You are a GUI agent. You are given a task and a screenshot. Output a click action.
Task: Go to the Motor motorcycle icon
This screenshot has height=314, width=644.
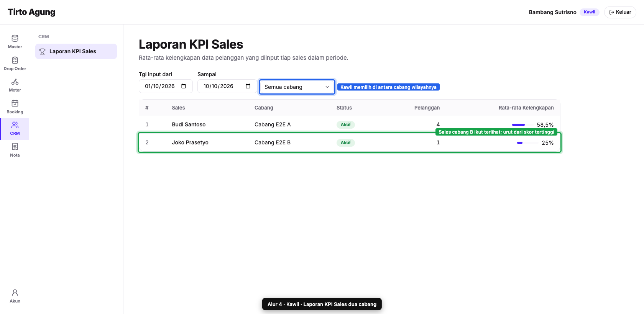coord(15,82)
